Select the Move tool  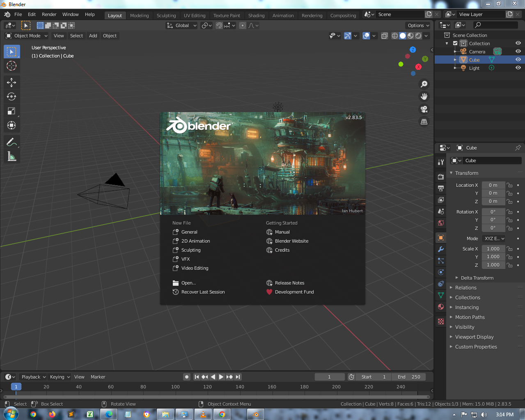tap(11, 83)
